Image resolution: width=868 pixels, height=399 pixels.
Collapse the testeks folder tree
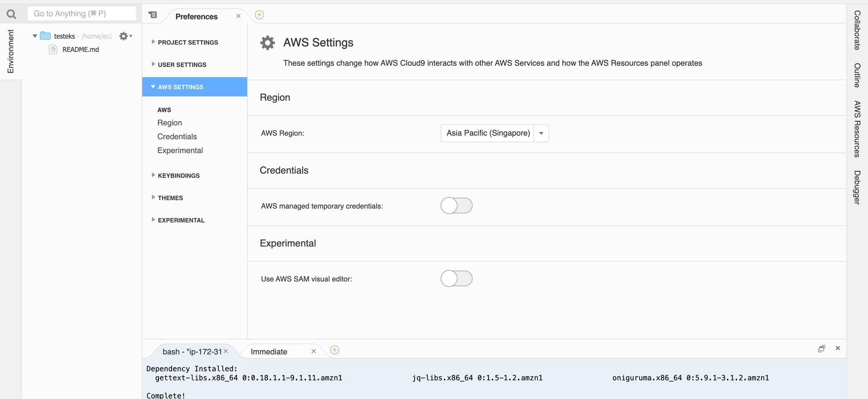tap(35, 36)
